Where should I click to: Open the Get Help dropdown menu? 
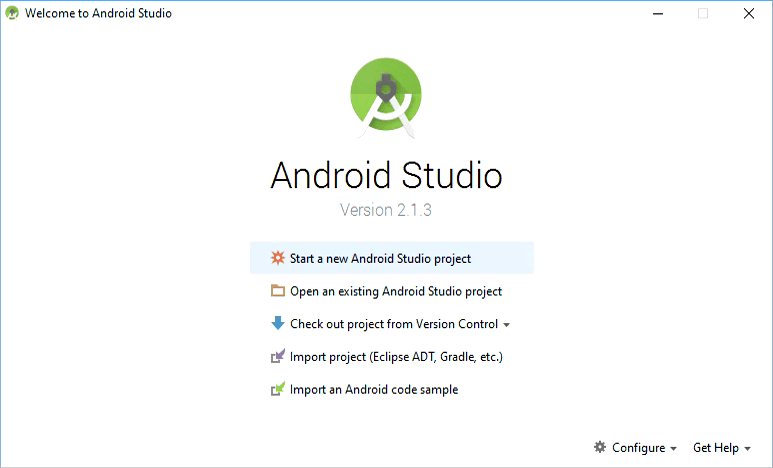tap(722, 447)
